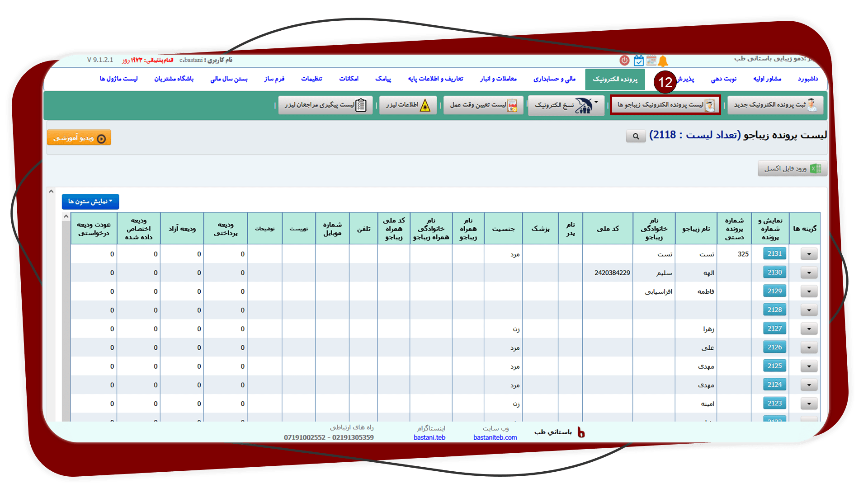
Task: Open the لیست ماژول ها menu
Action: pyautogui.click(x=118, y=79)
